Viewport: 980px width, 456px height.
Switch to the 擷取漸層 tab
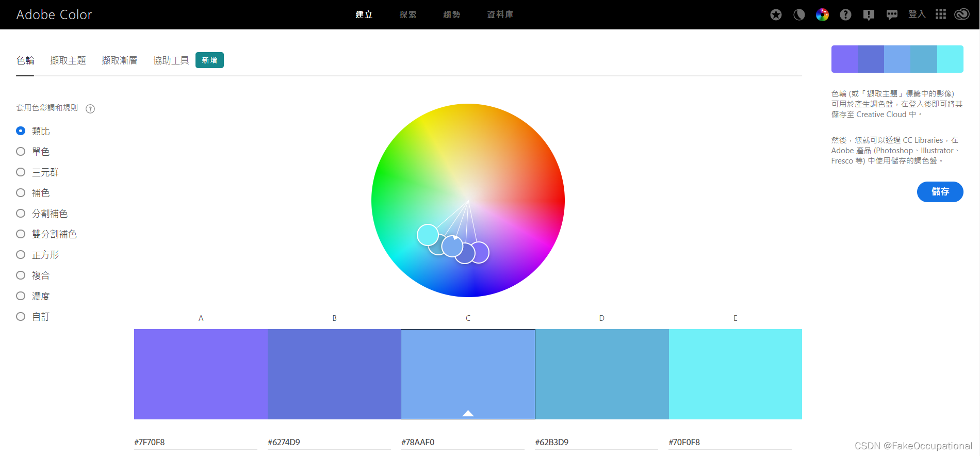pos(120,60)
